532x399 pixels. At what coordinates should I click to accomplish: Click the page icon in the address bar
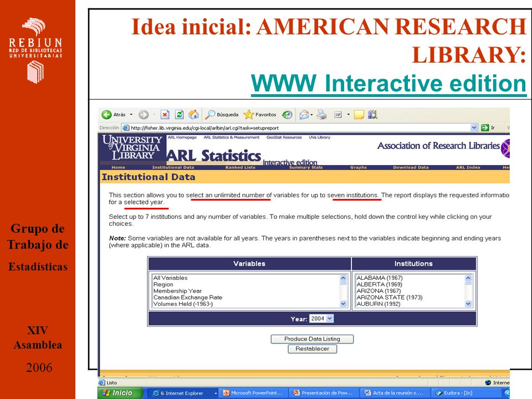(x=126, y=128)
